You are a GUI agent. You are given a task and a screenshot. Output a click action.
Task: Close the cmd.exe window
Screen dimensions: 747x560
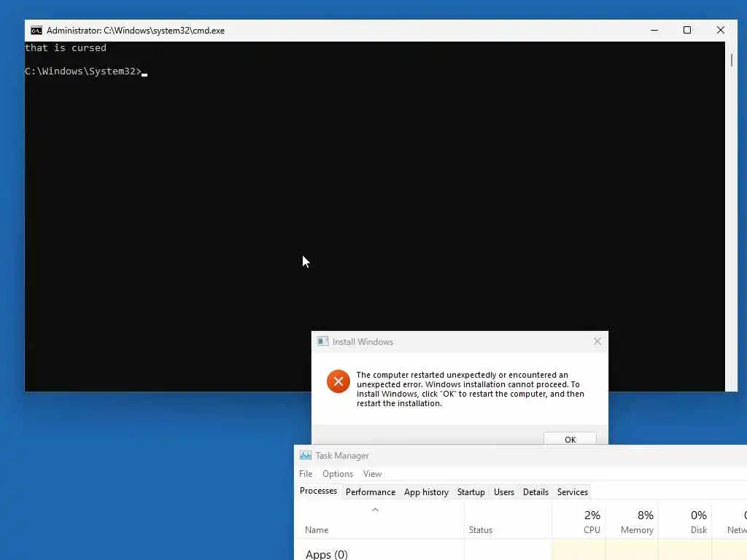pos(720,30)
